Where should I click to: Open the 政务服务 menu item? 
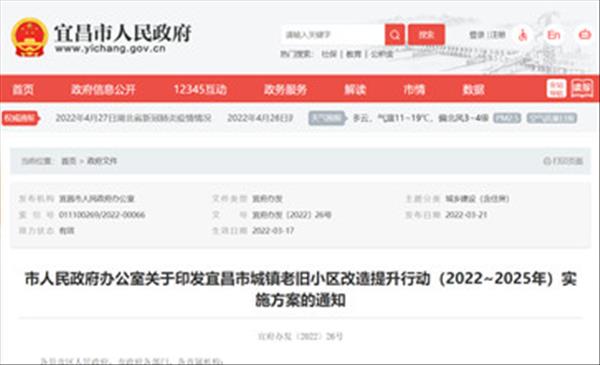click(285, 90)
